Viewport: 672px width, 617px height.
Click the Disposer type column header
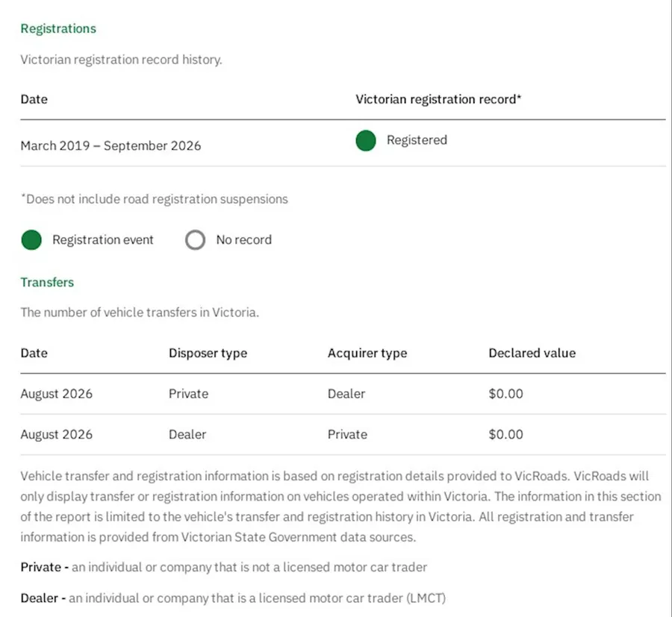[208, 353]
